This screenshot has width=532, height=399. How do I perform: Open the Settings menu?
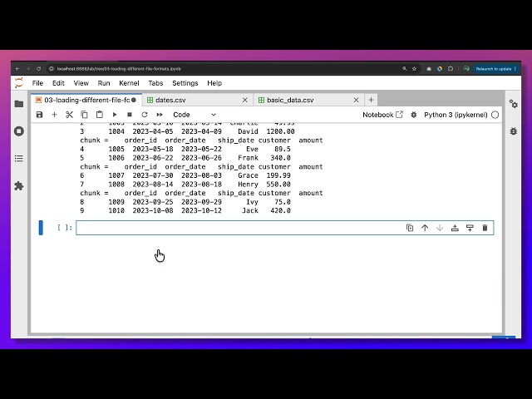(x=185, y=83)
